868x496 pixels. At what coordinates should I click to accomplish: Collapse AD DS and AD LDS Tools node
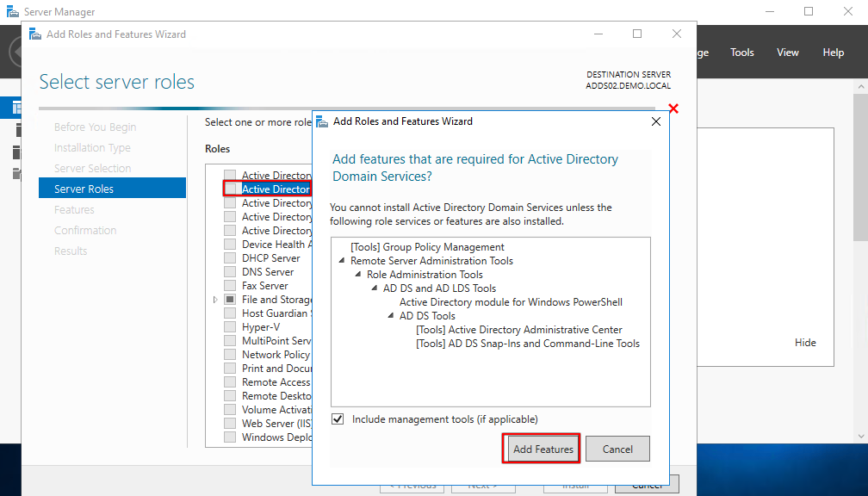(375, 288)
